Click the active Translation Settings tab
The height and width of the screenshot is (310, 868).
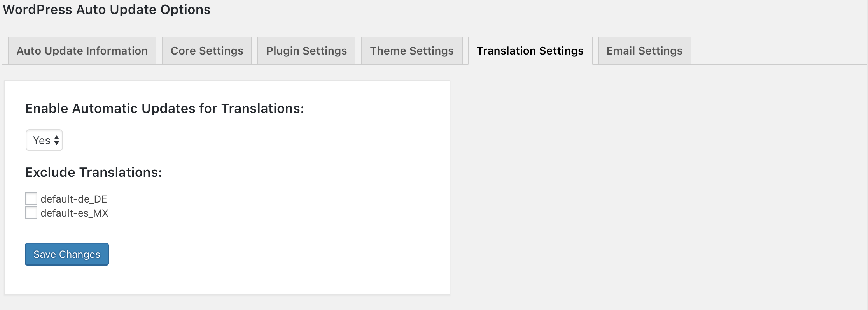pyautogui.click(x=530, y=51)
